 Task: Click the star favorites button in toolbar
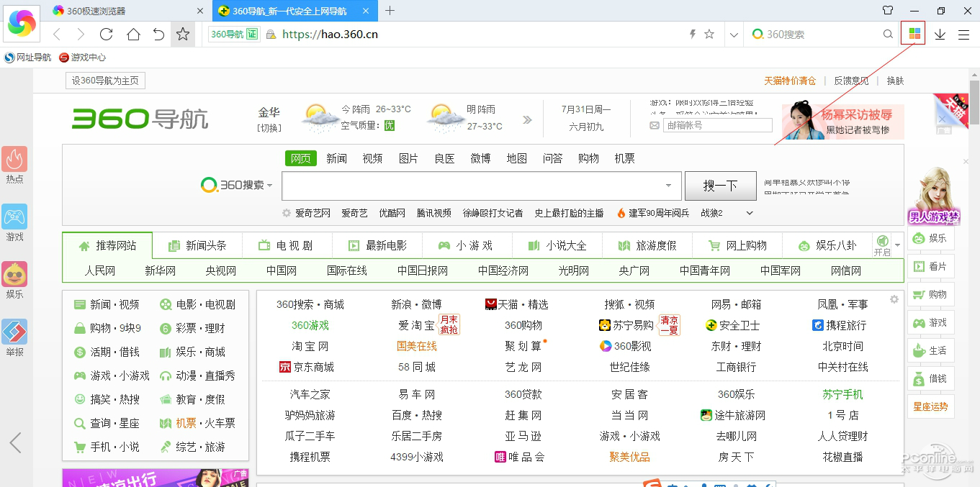(x=183, y=34)
